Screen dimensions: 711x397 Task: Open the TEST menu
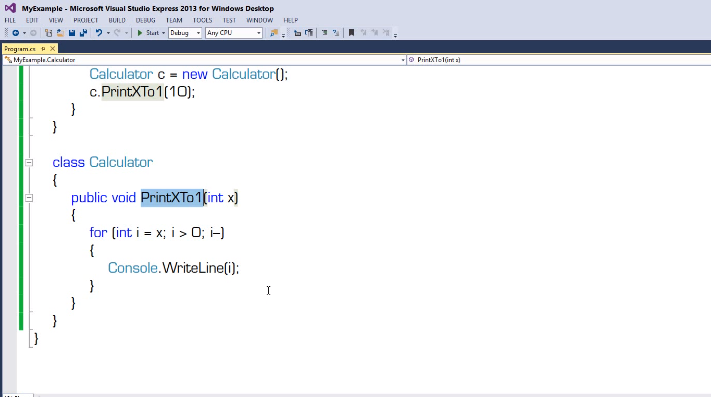(229, 20)
